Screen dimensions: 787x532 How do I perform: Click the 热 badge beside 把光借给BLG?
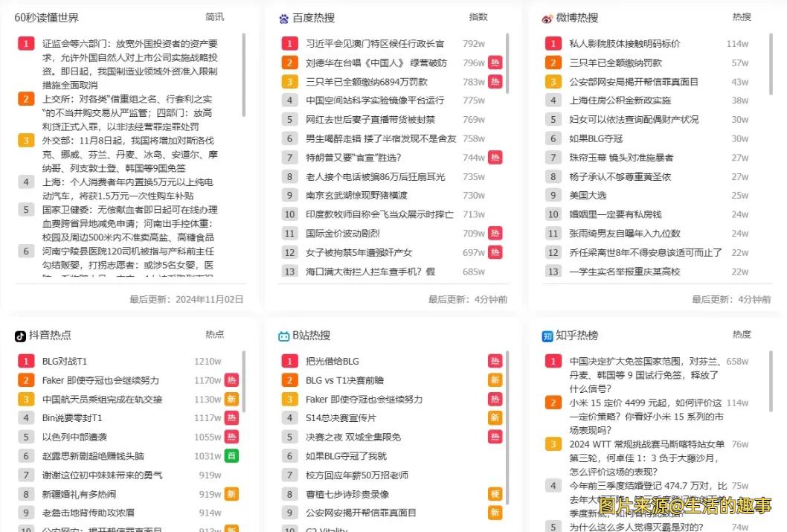(x=495, y=359)
